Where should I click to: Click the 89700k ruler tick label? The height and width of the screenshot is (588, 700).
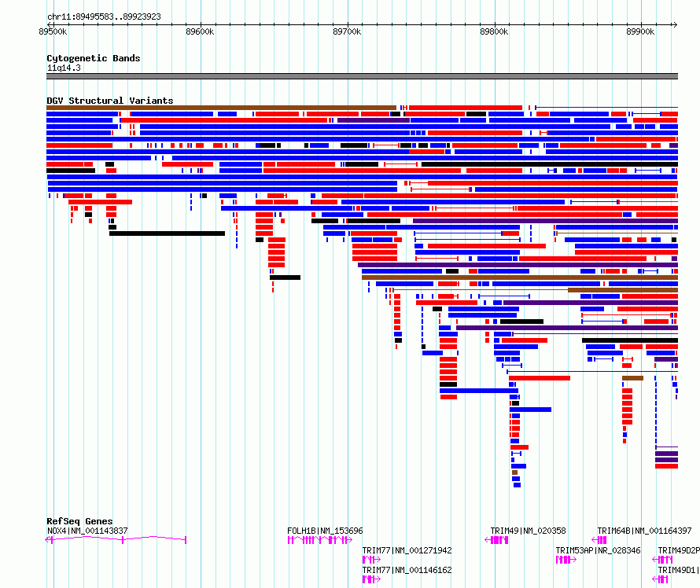pos(347,31)
